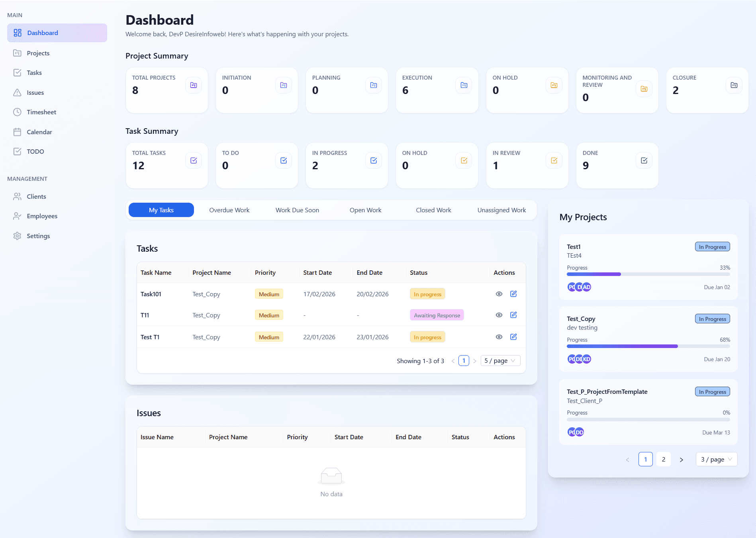Open Employees in the Management section
This screenshot has height=538, width=756.
pos(42,216)
